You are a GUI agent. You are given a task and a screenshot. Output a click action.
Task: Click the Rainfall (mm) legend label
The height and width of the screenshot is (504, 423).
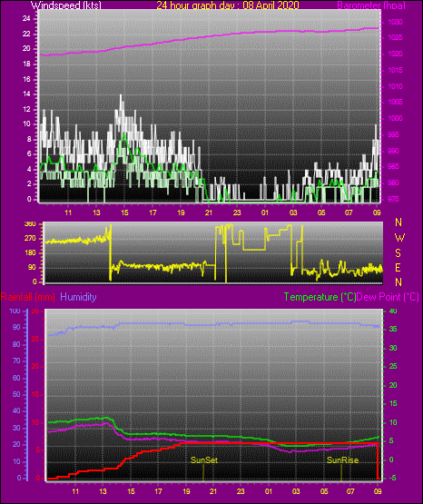[27, 297]
